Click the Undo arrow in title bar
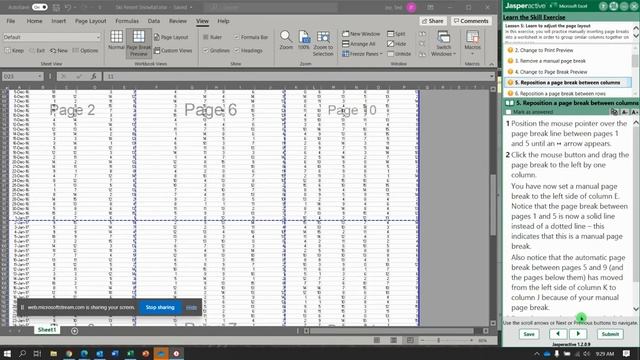640x360 pixels. (68, 7)
